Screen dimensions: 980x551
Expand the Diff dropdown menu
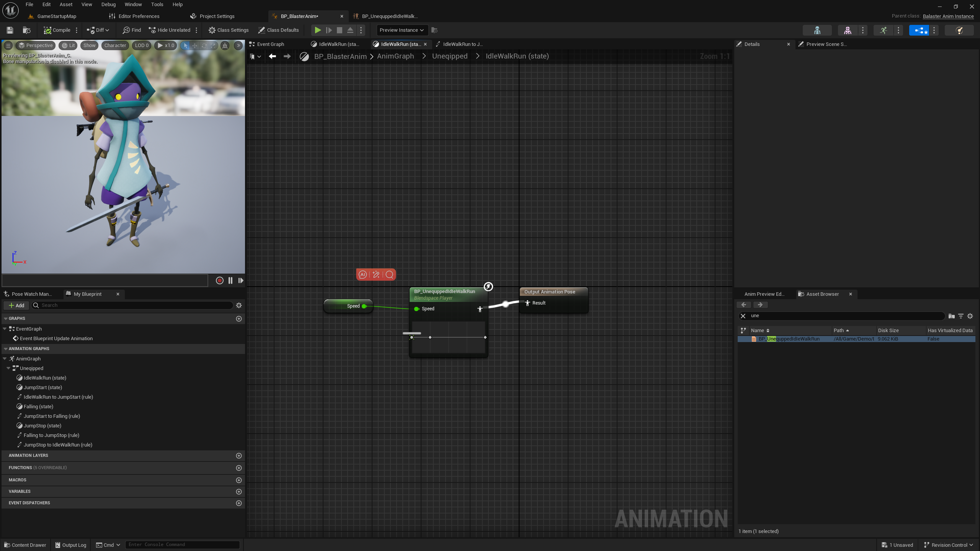(x=98, y=30)
